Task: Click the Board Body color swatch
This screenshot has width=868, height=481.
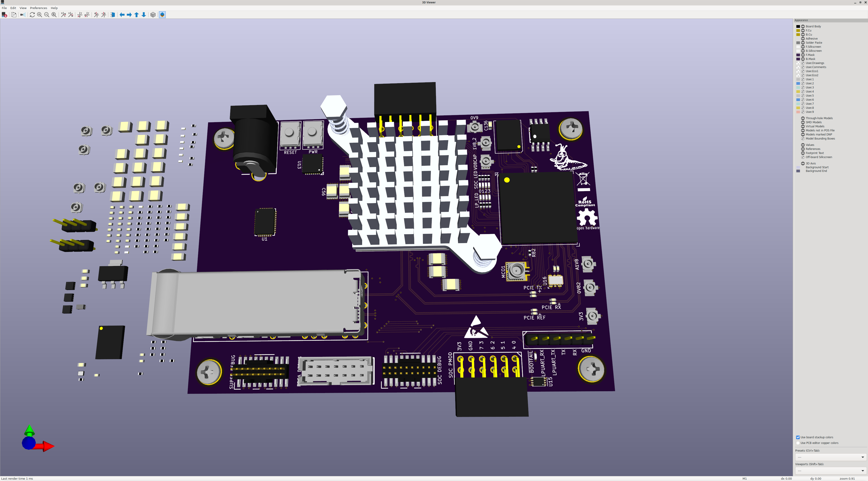Action: pyautogui.click(x=798, y=26)
